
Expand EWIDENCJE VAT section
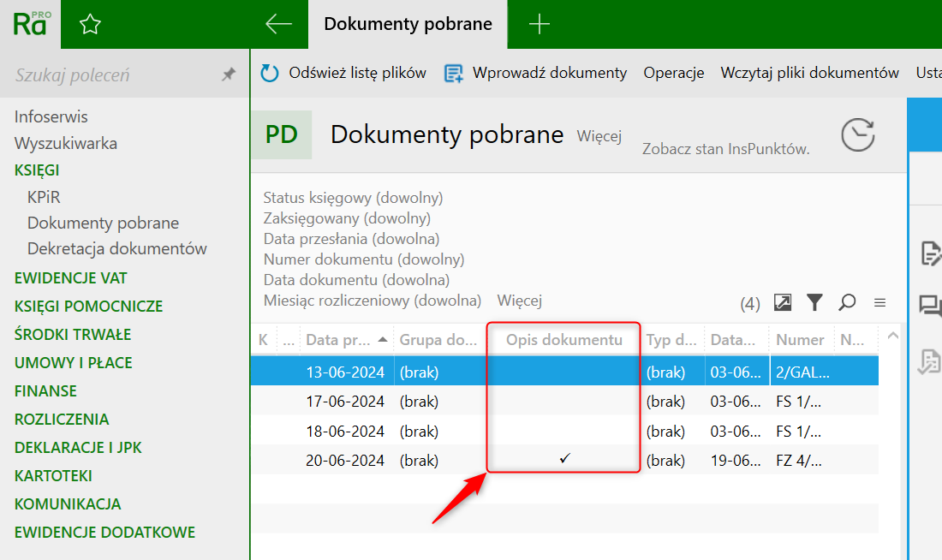pos(71,278)
